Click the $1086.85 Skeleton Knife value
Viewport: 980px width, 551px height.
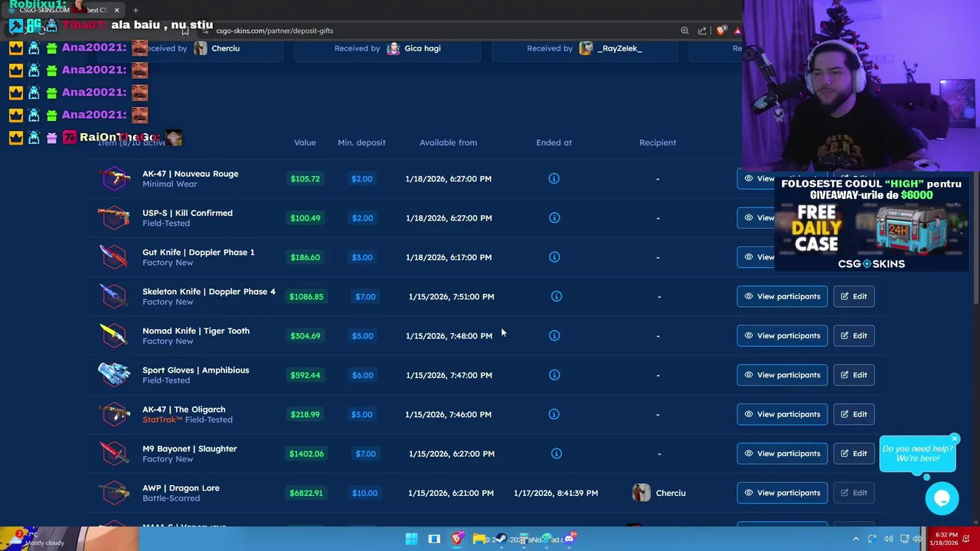coord(306,296)
